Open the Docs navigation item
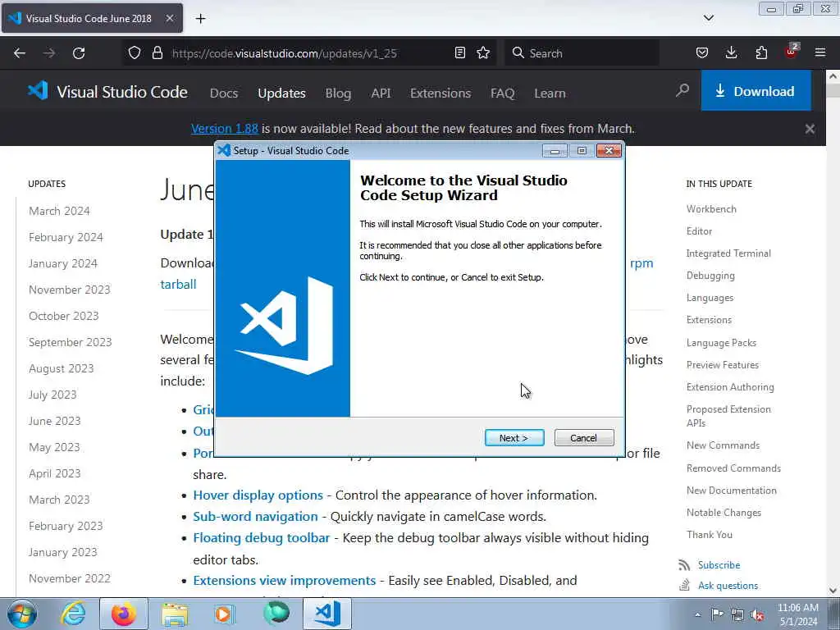Viewport: 840px width, 630px height. [x=223, y=94]
